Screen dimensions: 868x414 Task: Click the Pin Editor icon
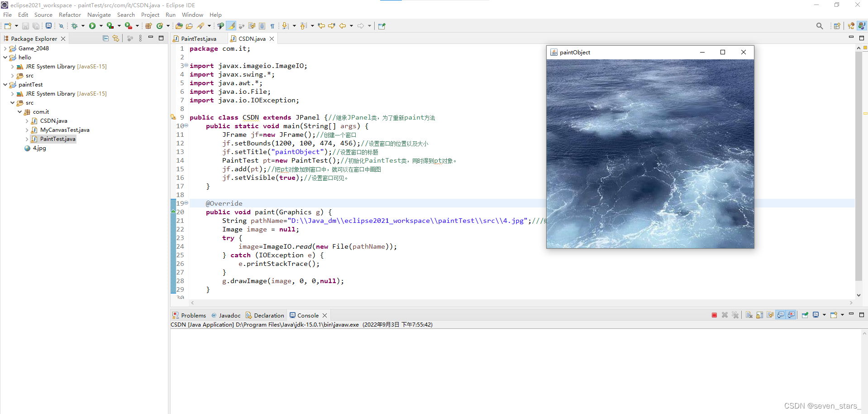(x=382, y=26)
